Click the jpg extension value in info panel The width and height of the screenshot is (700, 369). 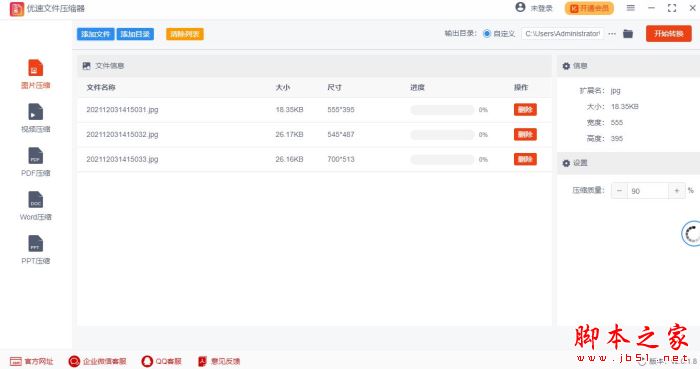(x=616, y=91)
